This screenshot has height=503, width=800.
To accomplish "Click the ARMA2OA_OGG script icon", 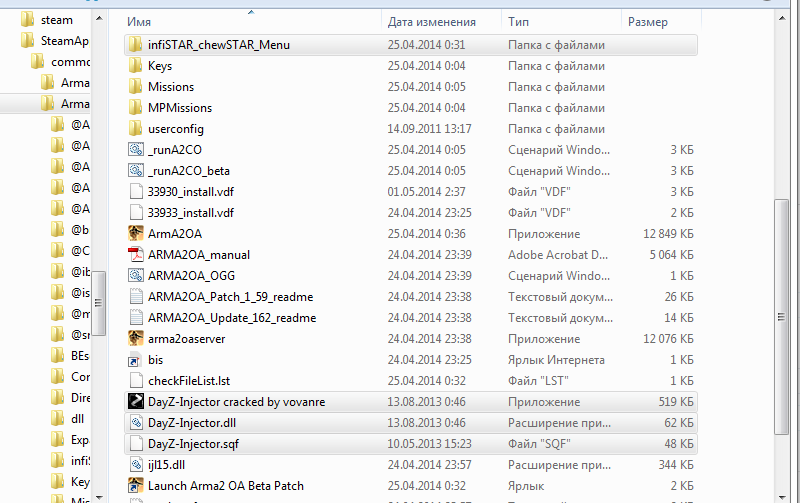I will (x=136, y=275).
